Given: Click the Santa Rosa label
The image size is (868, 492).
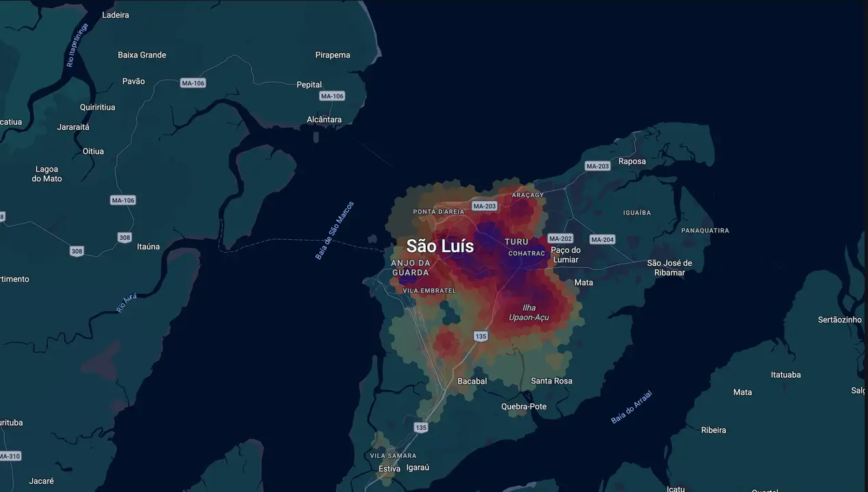Looking at the screenshot, I should coord(552,381).
